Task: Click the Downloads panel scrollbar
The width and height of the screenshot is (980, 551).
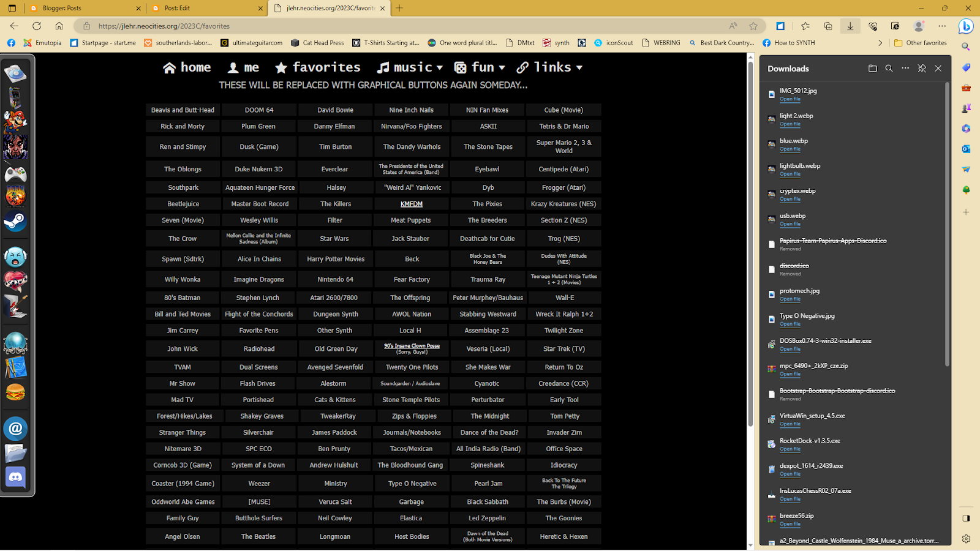Action: (x=947, y=223)
